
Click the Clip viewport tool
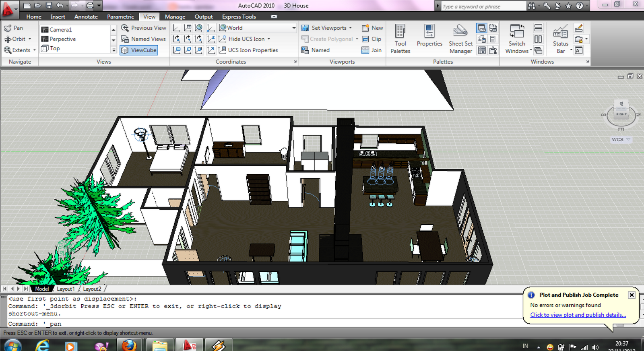[x=372, y=39]
